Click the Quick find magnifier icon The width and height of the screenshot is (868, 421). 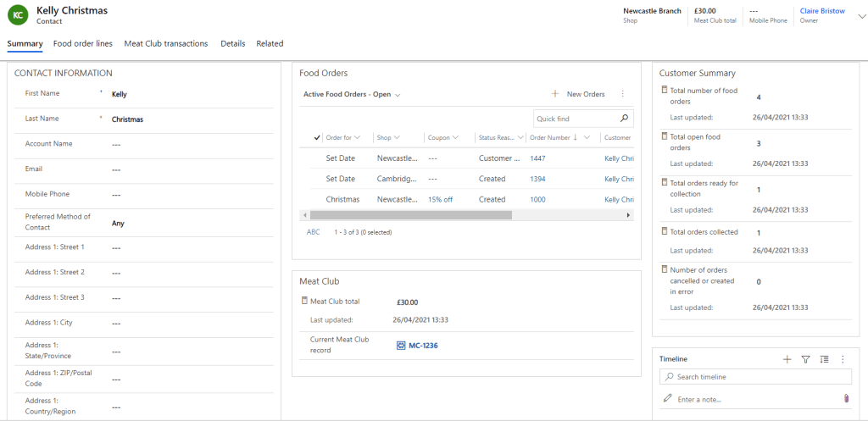pyautogui.click(x=625, y=119)
